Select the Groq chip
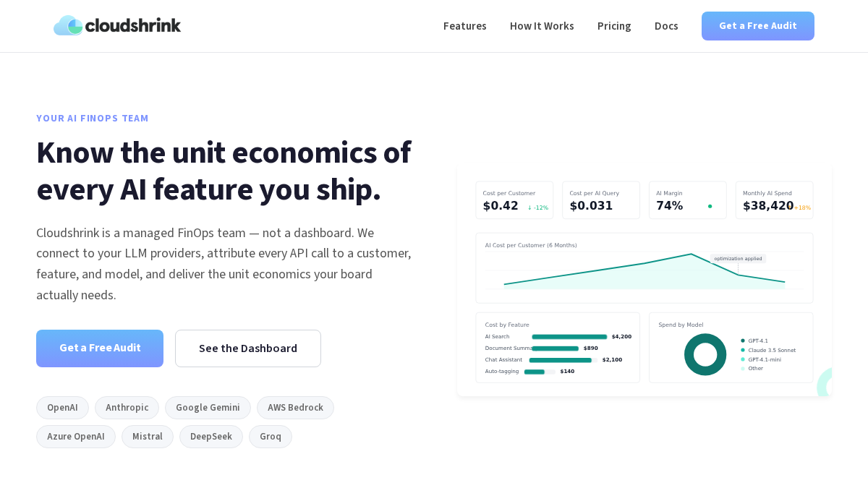 click(x=271, y=437)
